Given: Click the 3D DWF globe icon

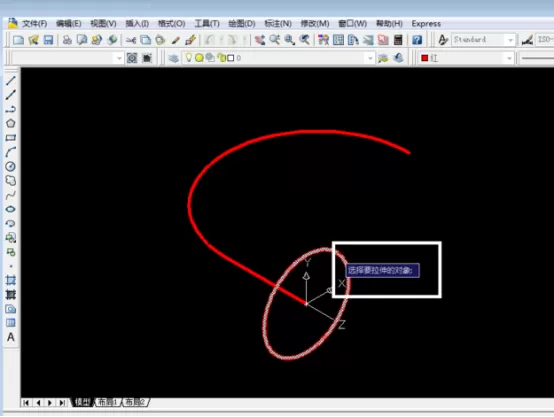Looking at the screenshot, I should coord(112,40).
